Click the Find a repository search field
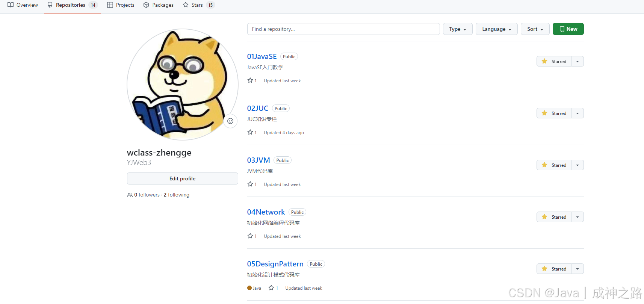The image size is (644, 304). [x=343, y=29]
